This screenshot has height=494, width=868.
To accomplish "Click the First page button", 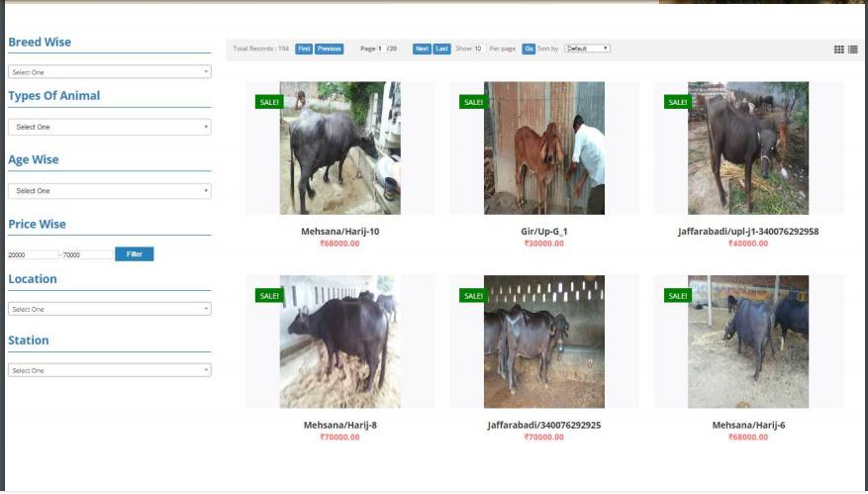I will [x=304, y=49].
